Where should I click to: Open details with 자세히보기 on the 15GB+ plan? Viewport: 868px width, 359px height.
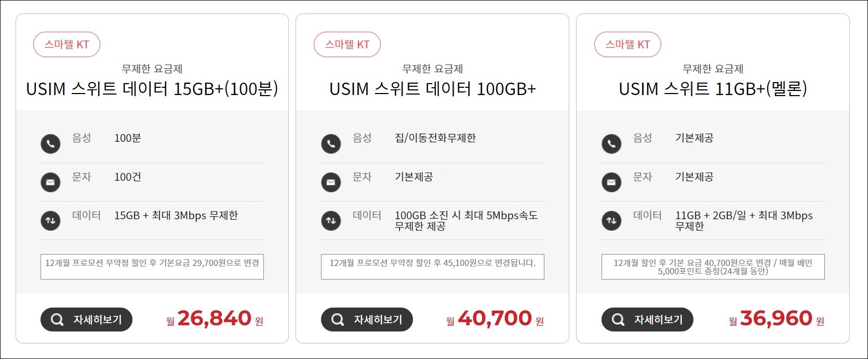tap(86, 320)
